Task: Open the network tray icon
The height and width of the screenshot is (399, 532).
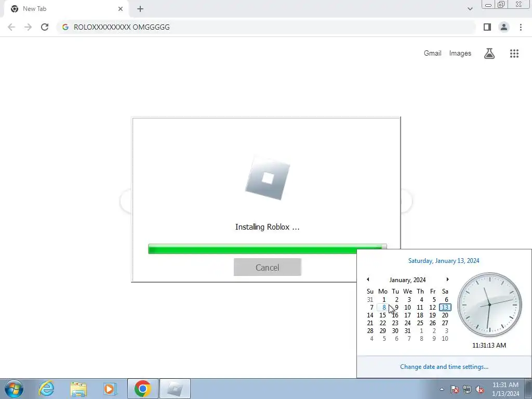Action: [x=467, y=390]
